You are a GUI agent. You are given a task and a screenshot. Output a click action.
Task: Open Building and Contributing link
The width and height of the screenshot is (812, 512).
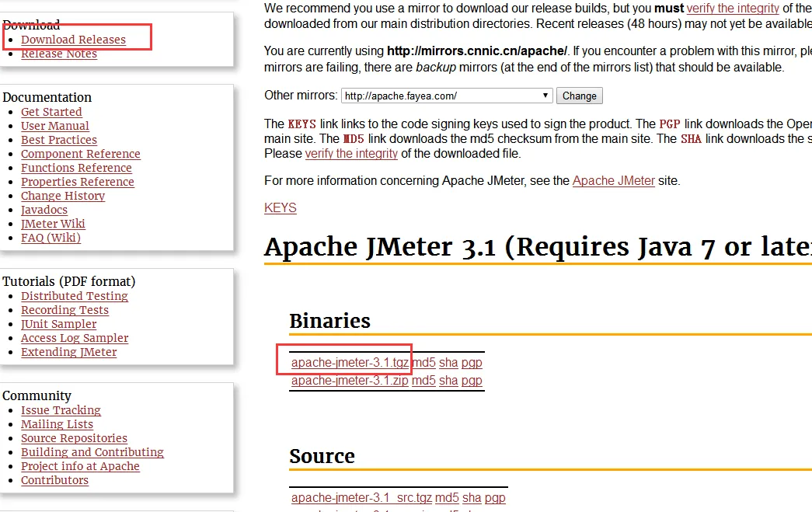tap(92, 452)
